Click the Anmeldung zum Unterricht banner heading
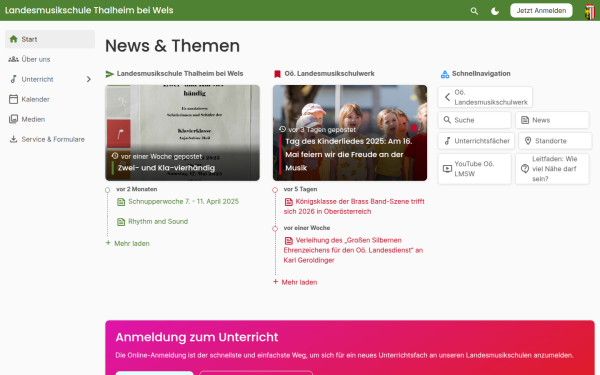This screenshot has height=375, width=600. coord(197,337)
